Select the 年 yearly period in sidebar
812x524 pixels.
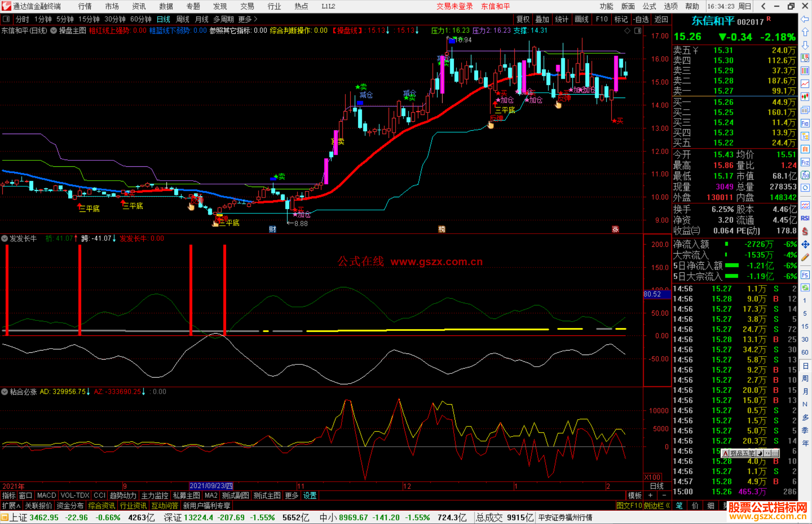pyautogui.click(x=805, y=443)
